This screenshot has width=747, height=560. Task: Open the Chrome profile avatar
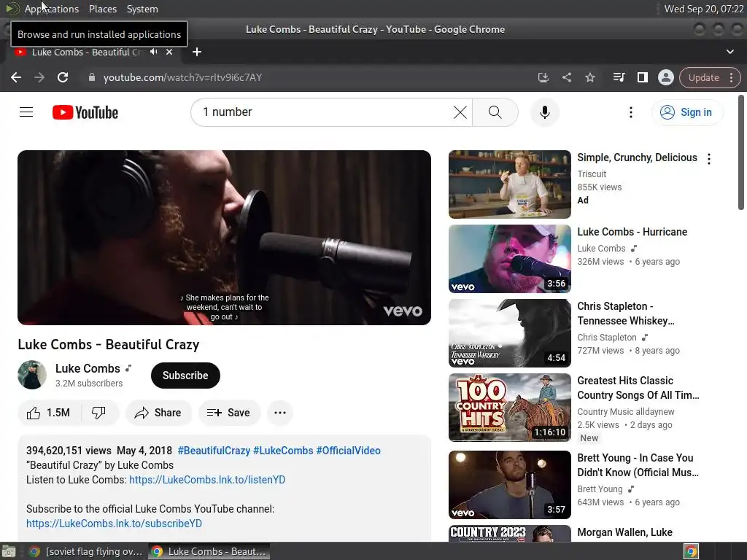click(665, 77)
